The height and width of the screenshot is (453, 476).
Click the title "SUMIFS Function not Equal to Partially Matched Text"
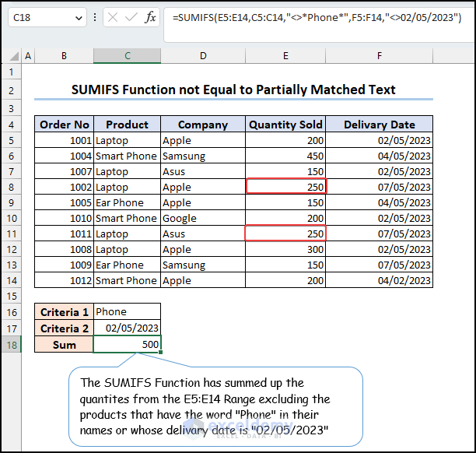[x=233, y=90]
